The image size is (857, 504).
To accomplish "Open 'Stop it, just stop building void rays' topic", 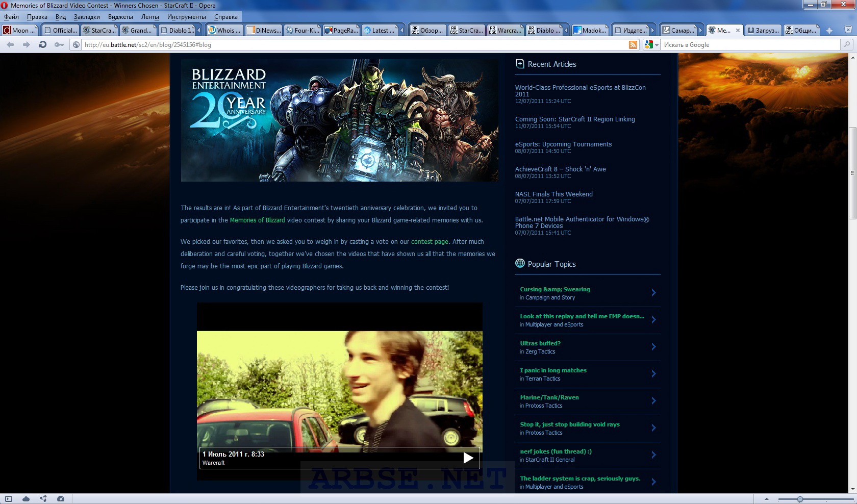I will 570,424.
